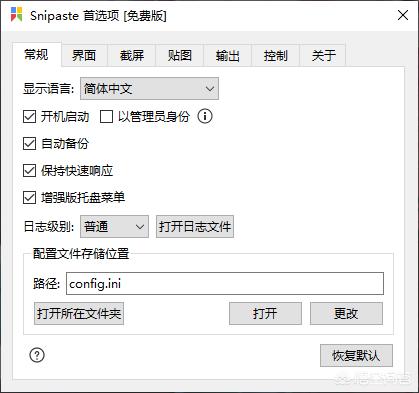
Task: Go to the 贴图 tab
Action: pyautogui.click(x=180, y=55)
